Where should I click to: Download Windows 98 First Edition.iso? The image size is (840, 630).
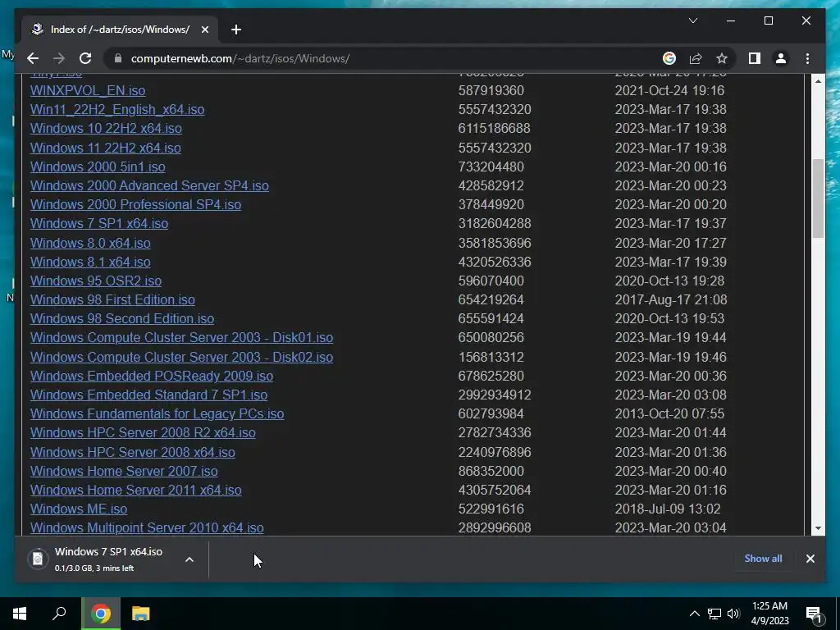pyautogui.click(x=112, y=300)
